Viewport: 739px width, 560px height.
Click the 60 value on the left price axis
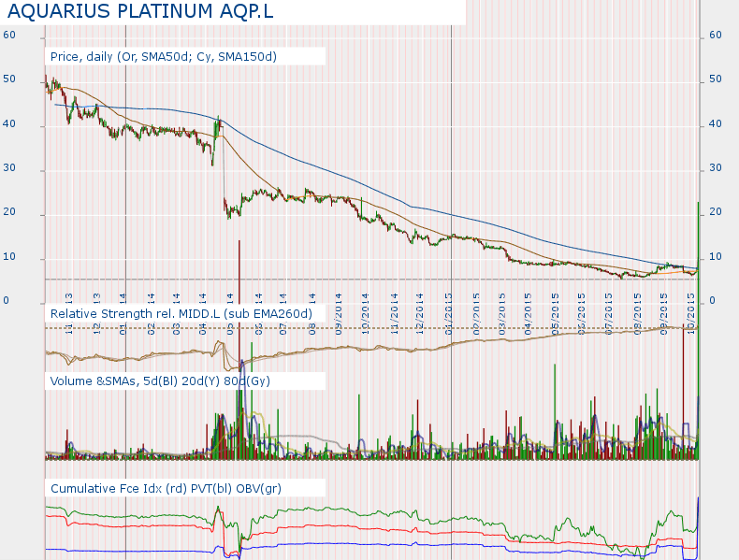9,35
